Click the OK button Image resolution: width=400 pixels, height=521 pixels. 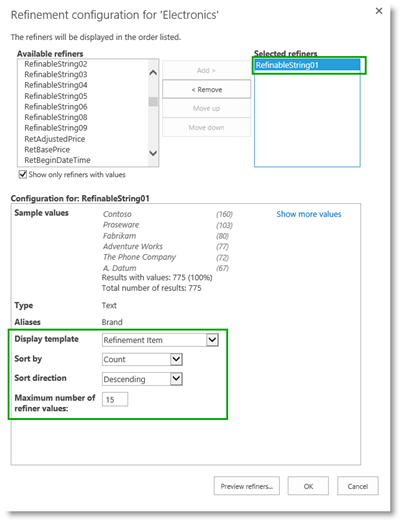point(308,486)
